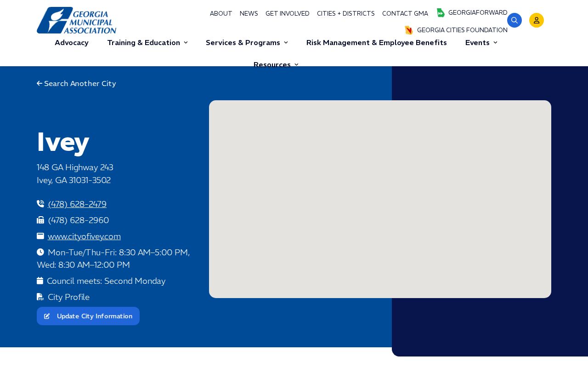Open CITIES + DISTRICTS link
The height and width of the screenshot is (368, 588).
pos(346,14)
